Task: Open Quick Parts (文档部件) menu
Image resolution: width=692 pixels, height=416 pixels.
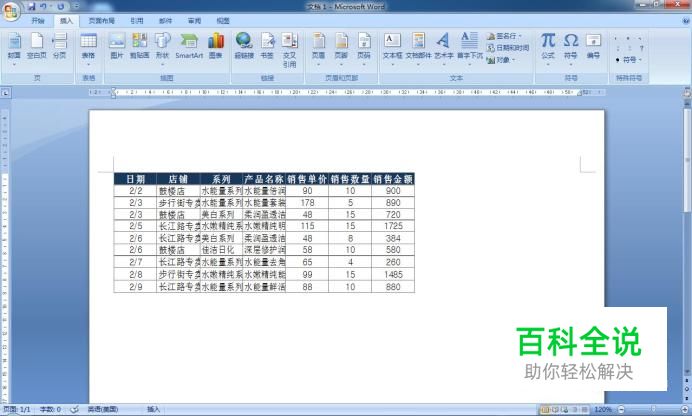Action: pyautogui.click(x=418, y=48)
